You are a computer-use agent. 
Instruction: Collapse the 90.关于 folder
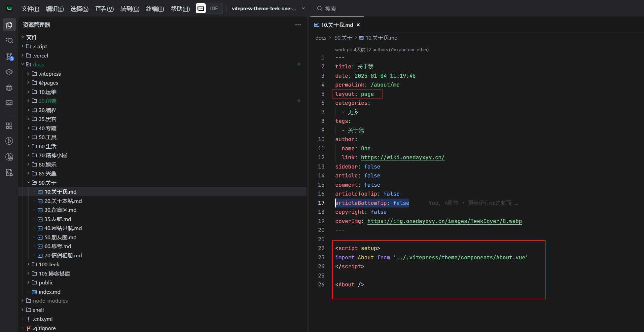pyautogui.click(x=28, y=183)
